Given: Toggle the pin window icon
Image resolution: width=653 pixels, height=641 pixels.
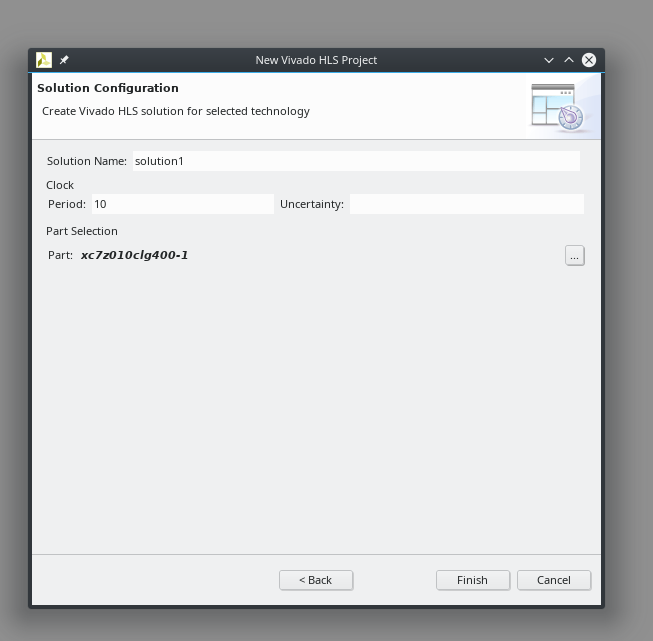Looking at the screenshot, I should 64,60.
